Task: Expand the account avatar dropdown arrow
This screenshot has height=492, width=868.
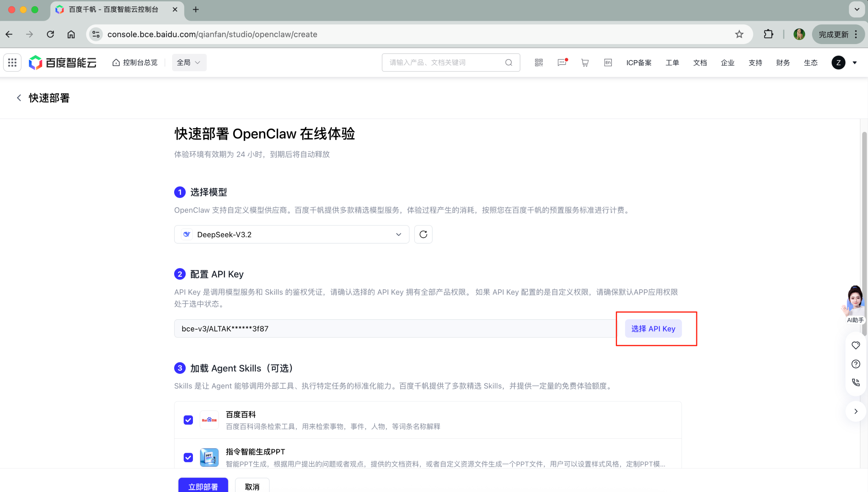Action: (855, 63)
